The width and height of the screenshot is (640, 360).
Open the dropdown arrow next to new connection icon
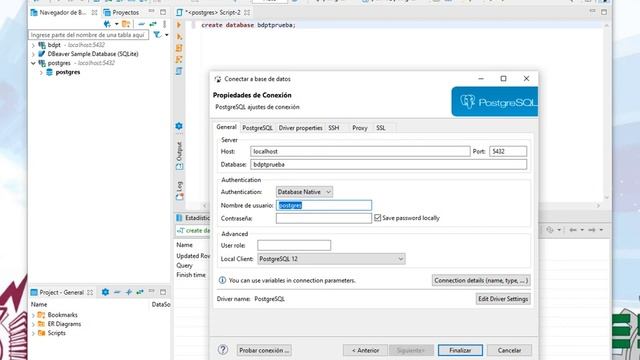click(x=117, y=24)
